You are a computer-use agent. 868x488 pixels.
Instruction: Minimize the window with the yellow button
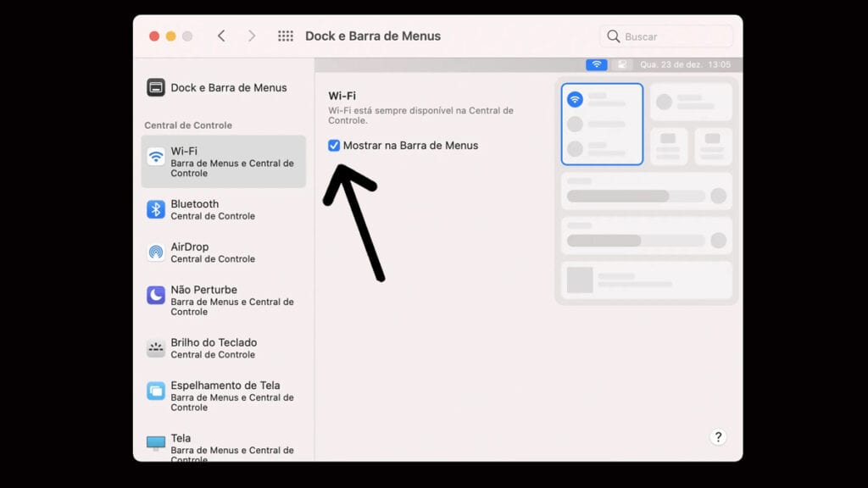171,36
